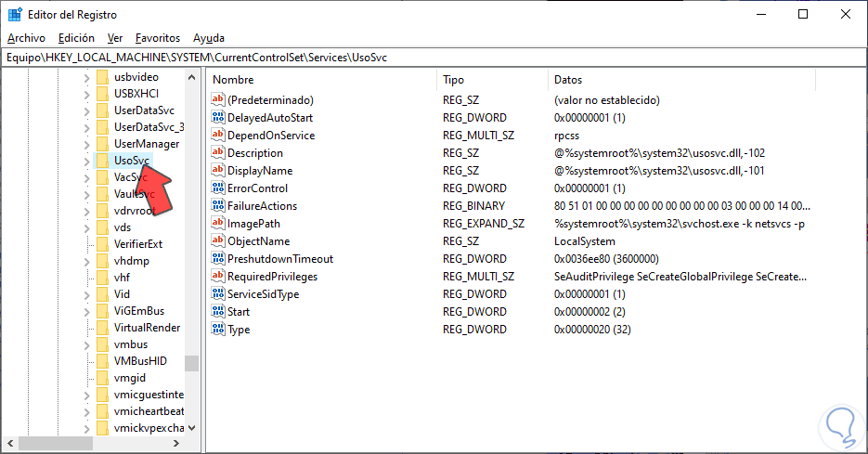Select the UsoSvc folder icon in tree
Viewport: 868px width, 454px height.
[102, 161]
